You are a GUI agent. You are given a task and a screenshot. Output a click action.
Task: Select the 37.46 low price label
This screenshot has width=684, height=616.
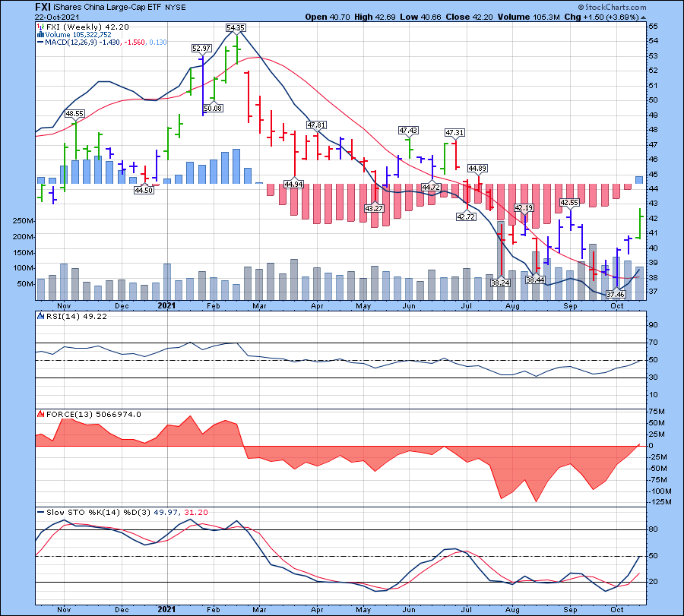pos(615,295)
